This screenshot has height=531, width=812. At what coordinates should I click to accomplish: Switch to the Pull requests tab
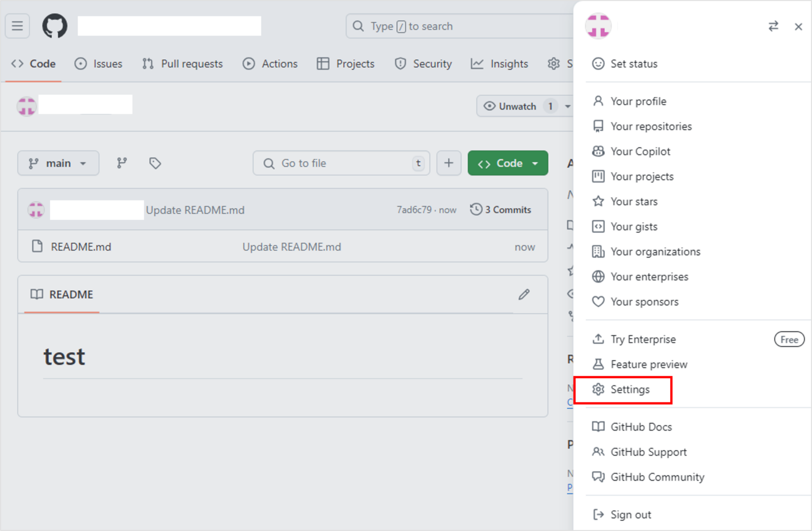[183, 63]
